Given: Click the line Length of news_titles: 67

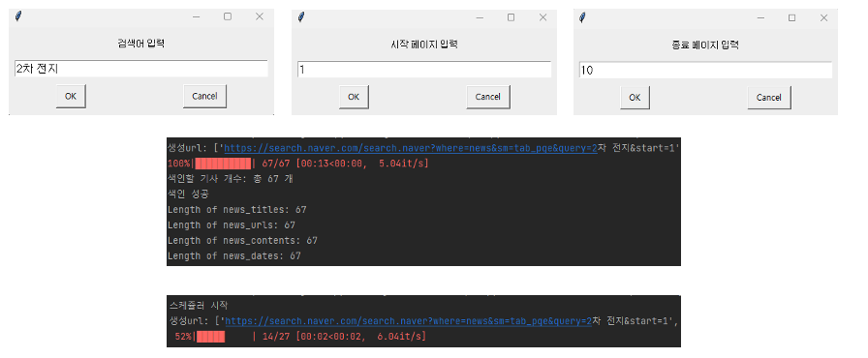Looking at the screenshot, I should pyautogui.click(x=237, y=209).
